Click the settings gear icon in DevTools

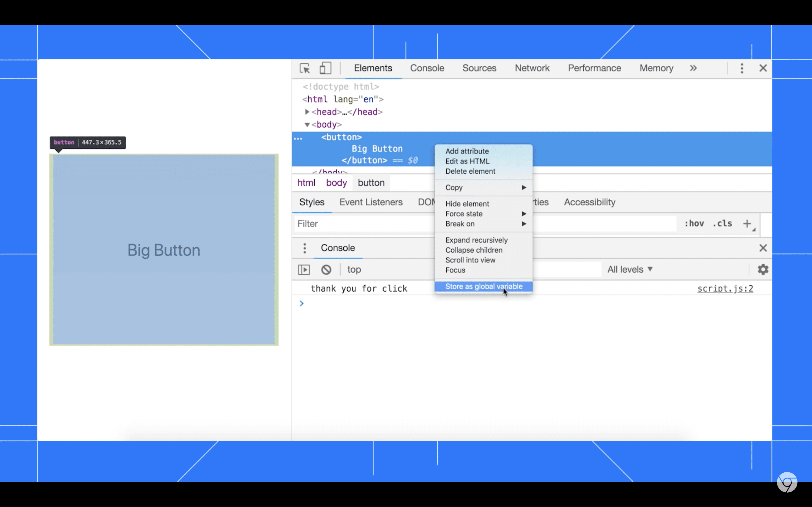(762, 269)
